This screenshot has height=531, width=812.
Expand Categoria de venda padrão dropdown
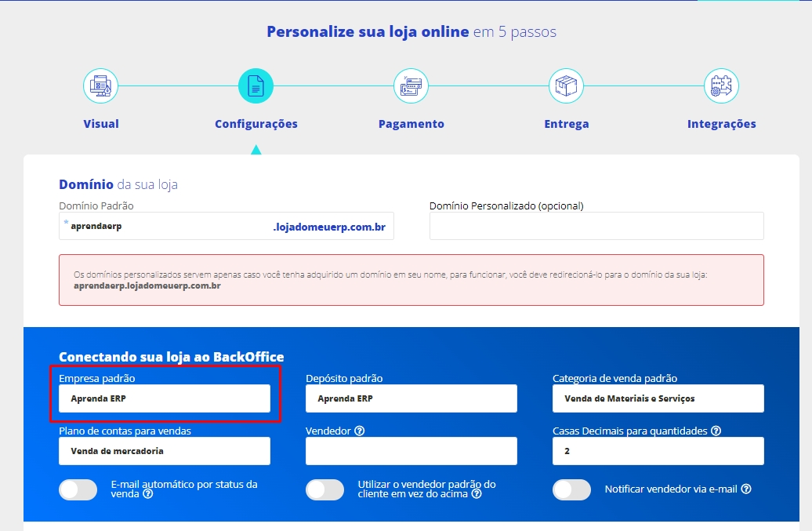pyautogui.click(x=658, y=398)
